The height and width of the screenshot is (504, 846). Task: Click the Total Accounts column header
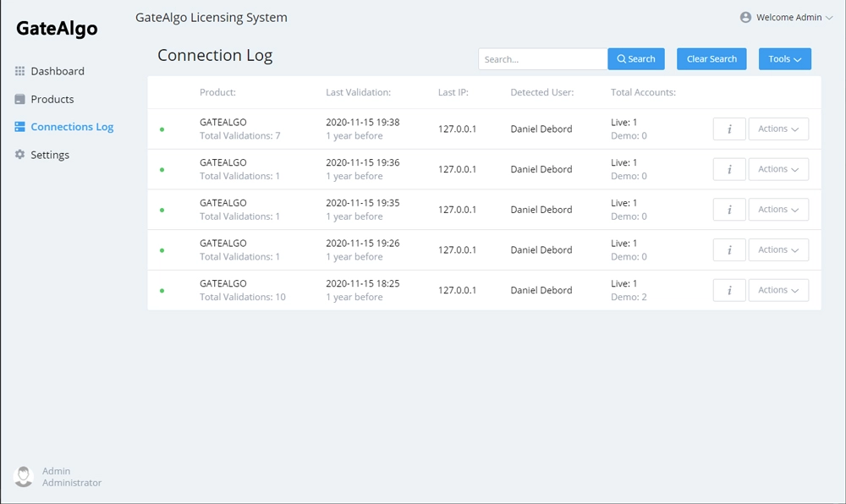coord(643,92)
